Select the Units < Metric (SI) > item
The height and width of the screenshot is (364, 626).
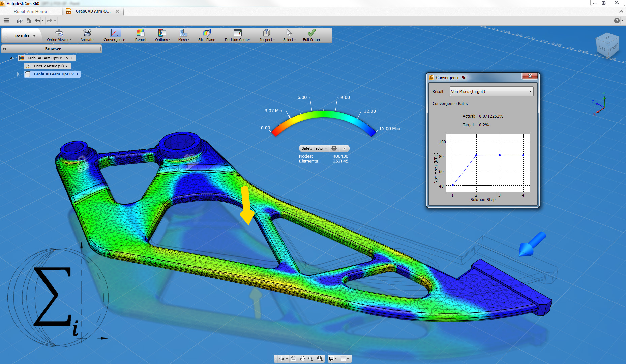(x=48, y=66)
